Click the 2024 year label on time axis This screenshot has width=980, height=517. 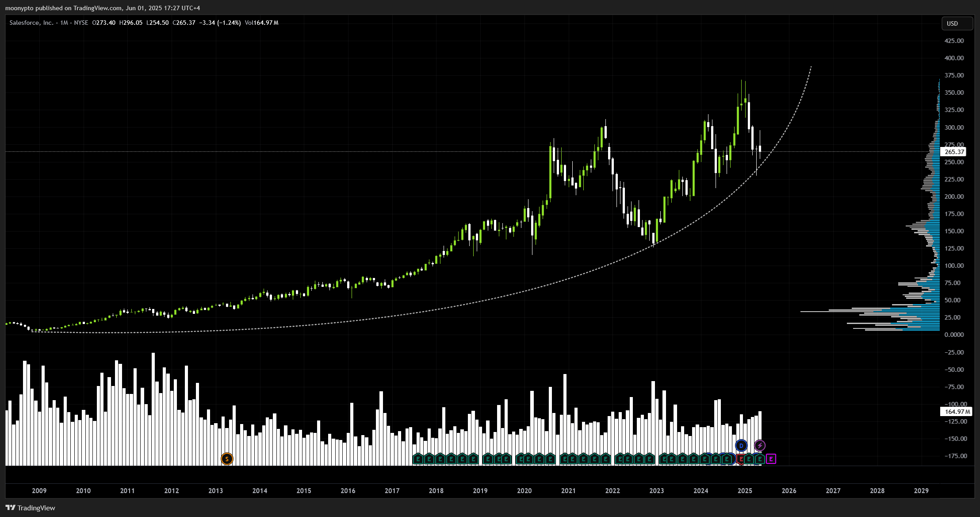[x=701, y=490]
